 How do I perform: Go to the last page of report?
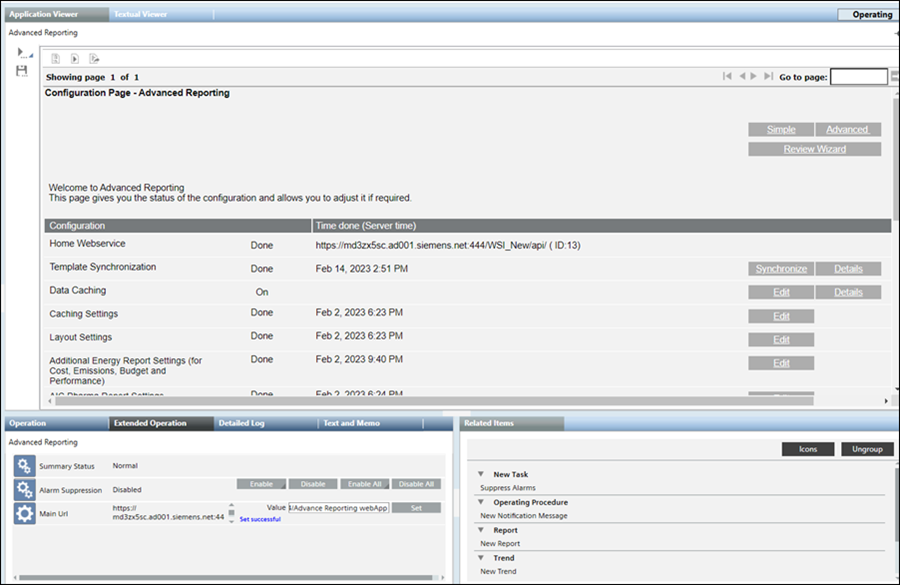(x=768, y=76)
